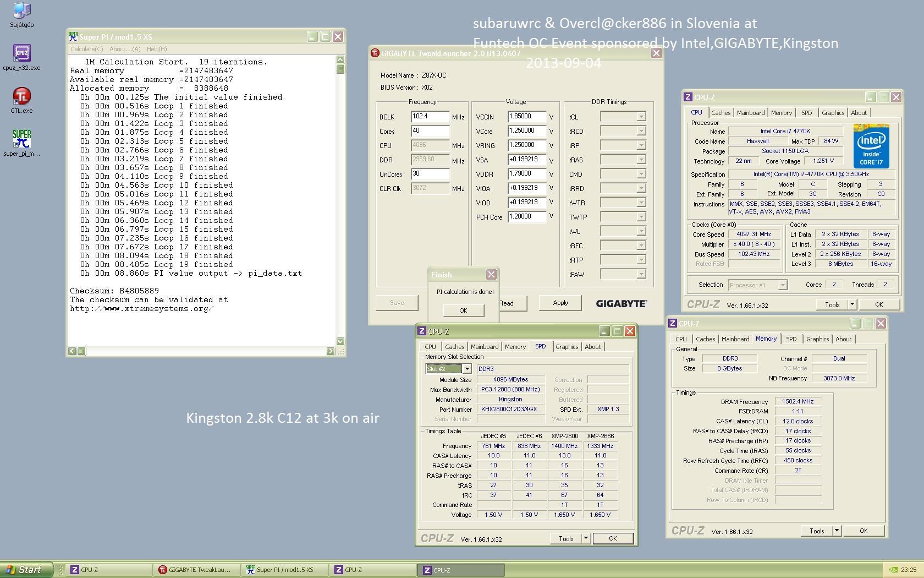Expand the tCL timing dropdown

[x=641, y=117]
